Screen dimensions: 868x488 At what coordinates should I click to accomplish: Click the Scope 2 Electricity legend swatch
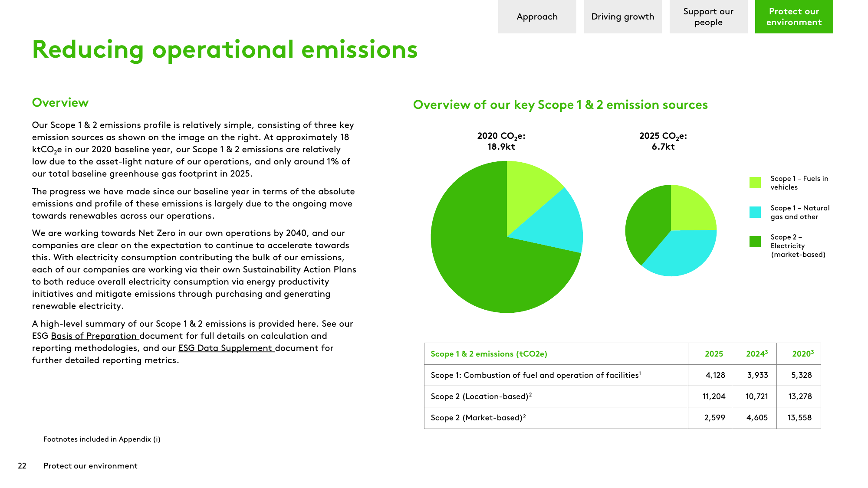[755, 242]
